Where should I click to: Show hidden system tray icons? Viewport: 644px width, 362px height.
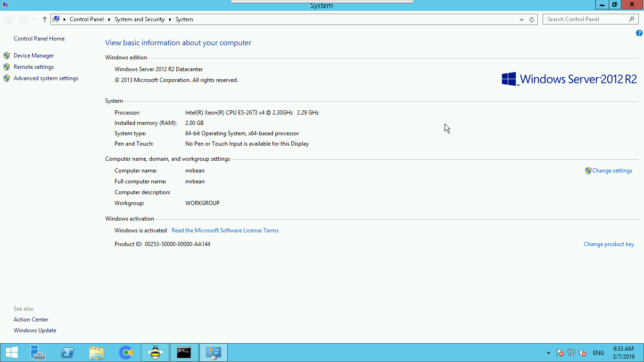coord(548,353)
